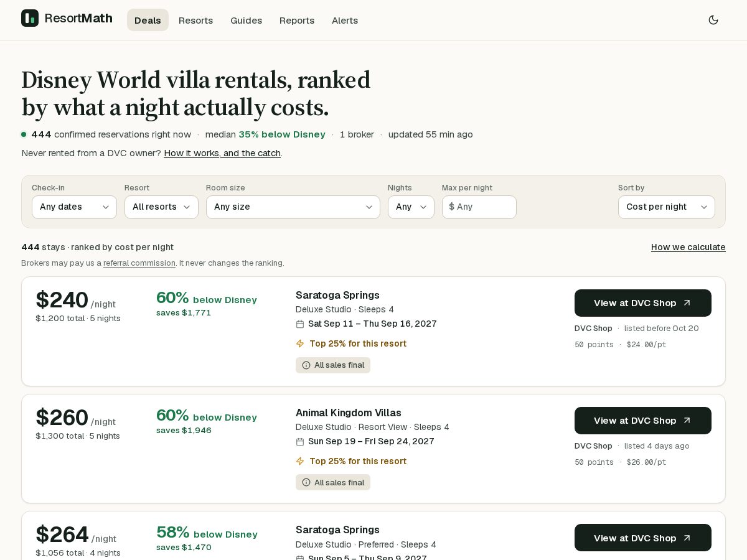Screen dimensions: 747x560
Task: Open the Reports tab
Action: [x=297, y=20]
